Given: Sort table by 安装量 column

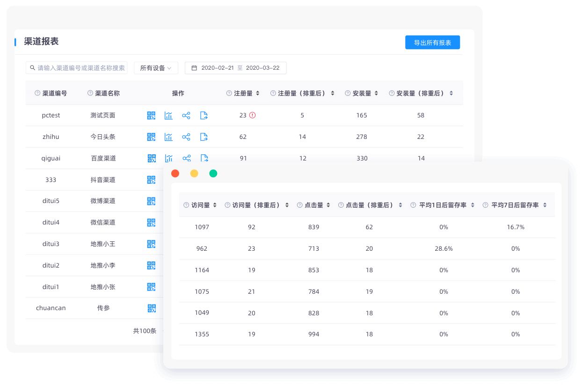Looking at the screenshot, I should tap(376, 93).
